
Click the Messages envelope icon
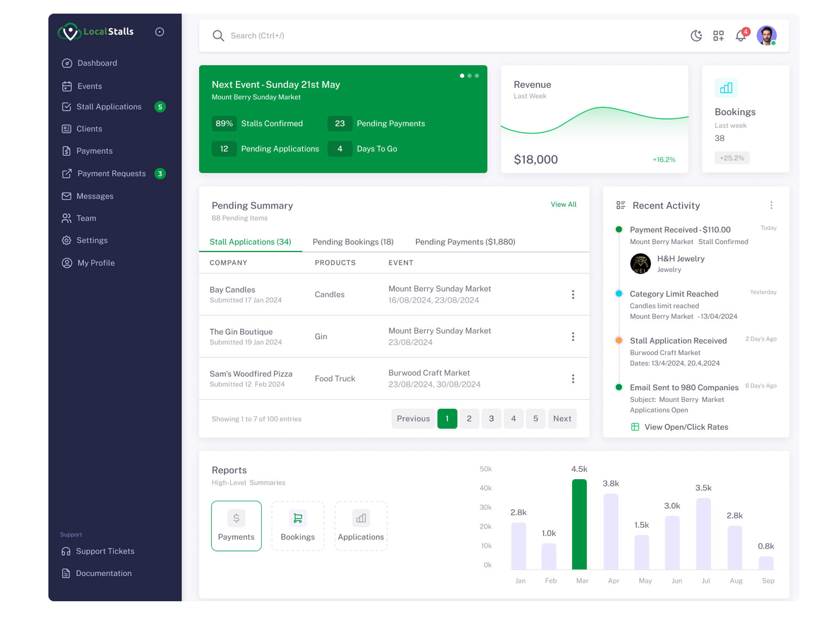pos(67,196)
